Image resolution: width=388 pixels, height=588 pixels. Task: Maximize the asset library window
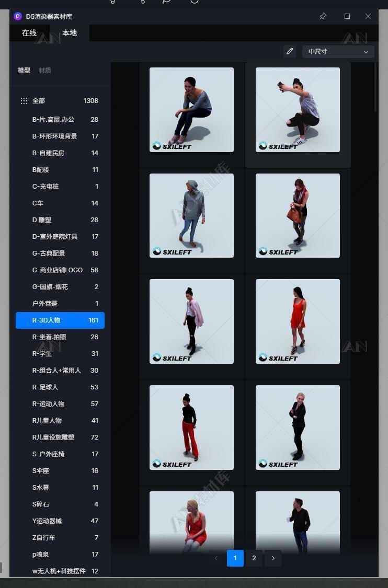click(x=347, y=16)
